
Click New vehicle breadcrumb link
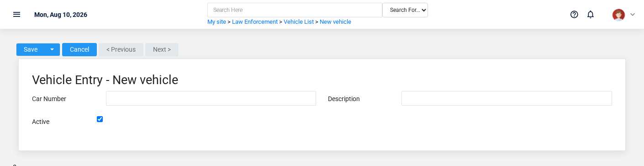point(335,22)
